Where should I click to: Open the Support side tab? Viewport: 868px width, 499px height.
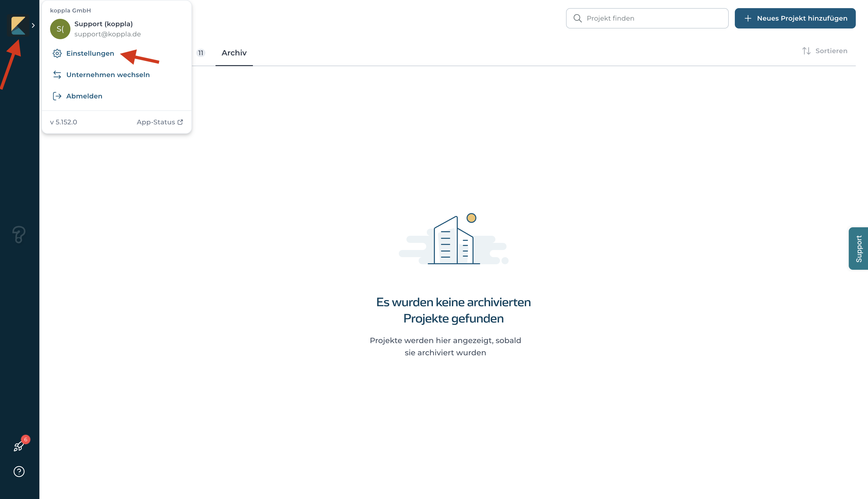point(858,248)
